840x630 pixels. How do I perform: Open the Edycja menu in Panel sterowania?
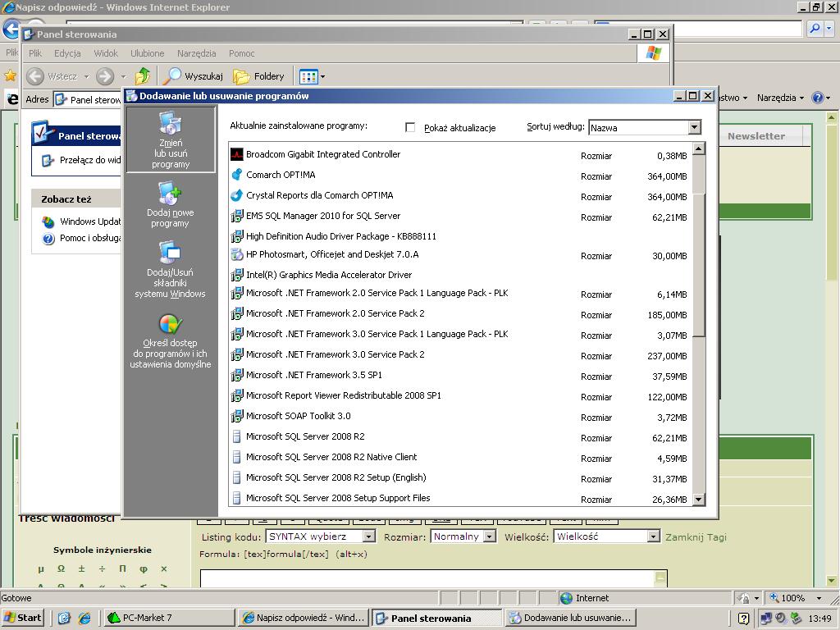pos(67,53)
